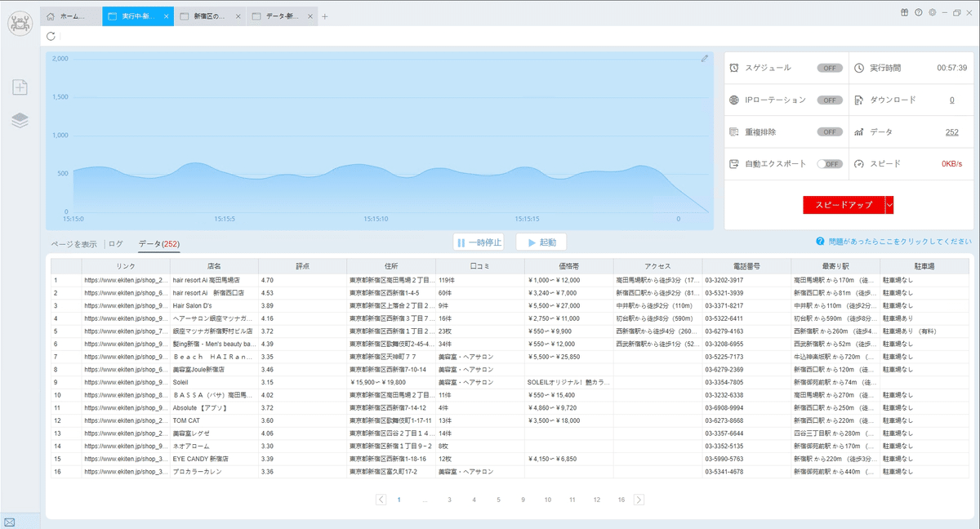Click the 自動エクスポート auto export icon
Screen dimensions: 980x529
[x=734, y=163]
